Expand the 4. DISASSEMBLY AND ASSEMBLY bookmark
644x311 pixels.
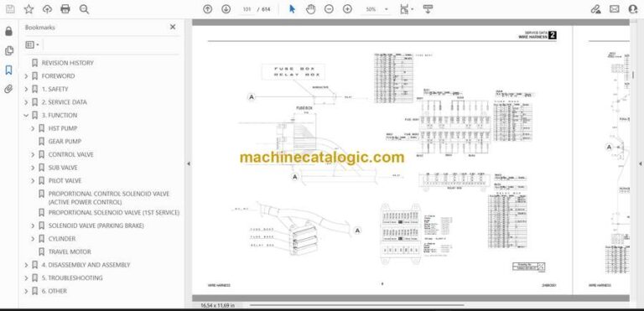pyautogui.click(x=26, y=265)
